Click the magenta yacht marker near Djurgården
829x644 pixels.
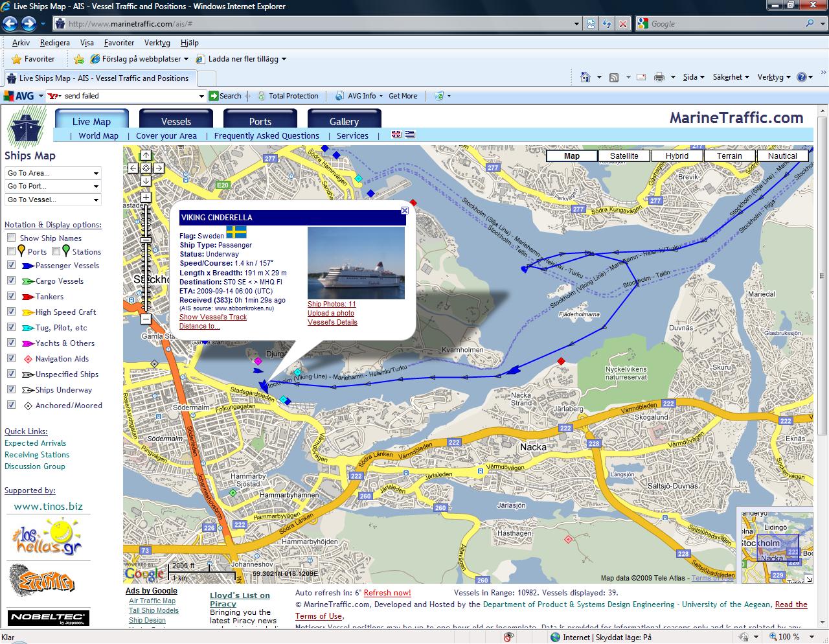click(x=258, y=361)
